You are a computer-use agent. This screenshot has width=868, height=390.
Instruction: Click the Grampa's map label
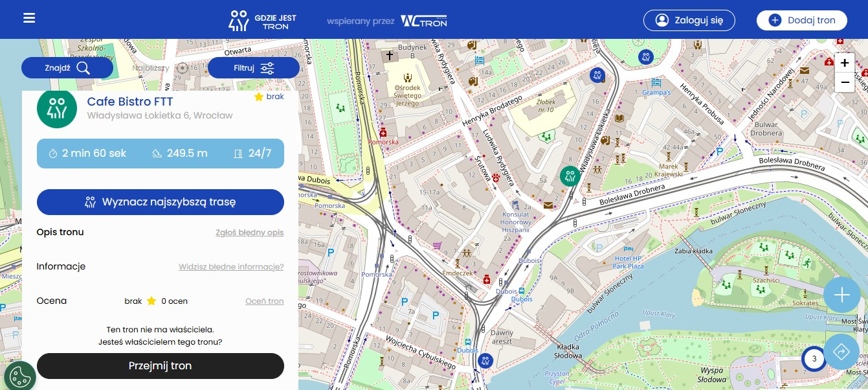(x=656, y=93)
